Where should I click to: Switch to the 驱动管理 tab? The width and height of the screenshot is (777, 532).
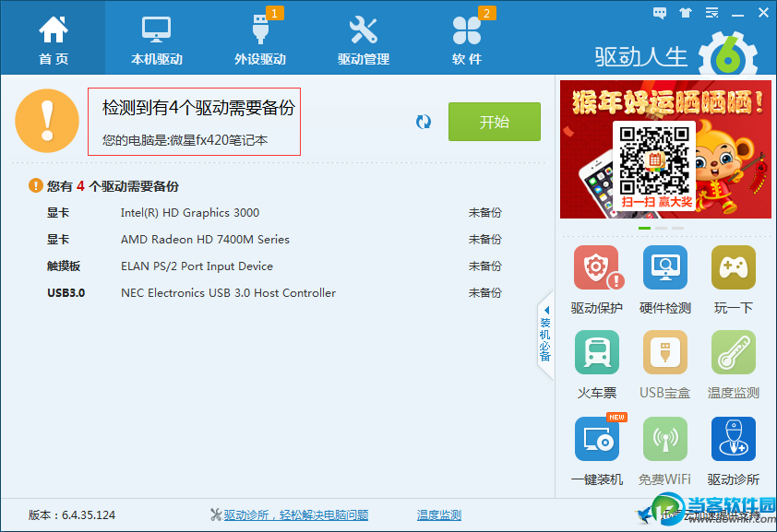(364, 40)
